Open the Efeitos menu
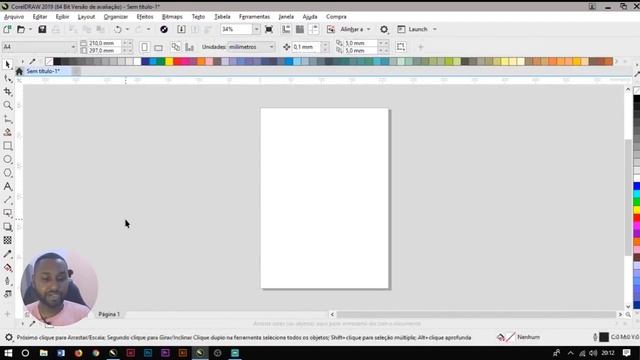 [x=144, y=16]
